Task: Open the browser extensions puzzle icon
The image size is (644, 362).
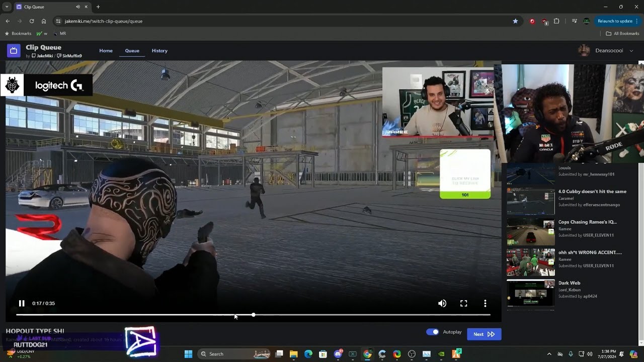Action: click(556, 21)
